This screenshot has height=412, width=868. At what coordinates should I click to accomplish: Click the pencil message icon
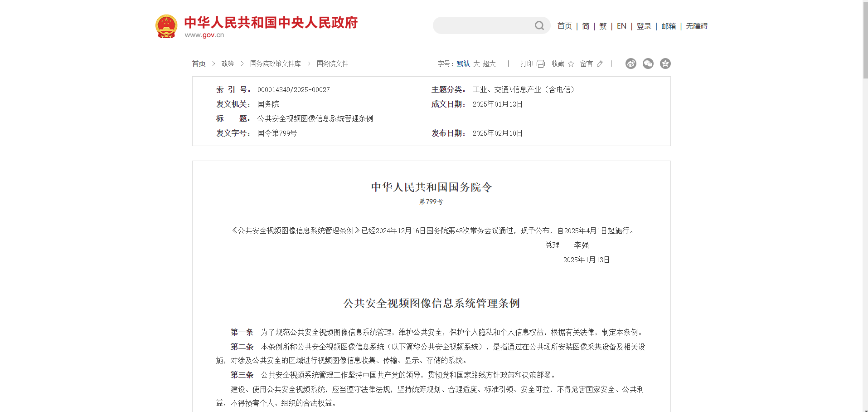pyautogui.click(x=600, y=64)
